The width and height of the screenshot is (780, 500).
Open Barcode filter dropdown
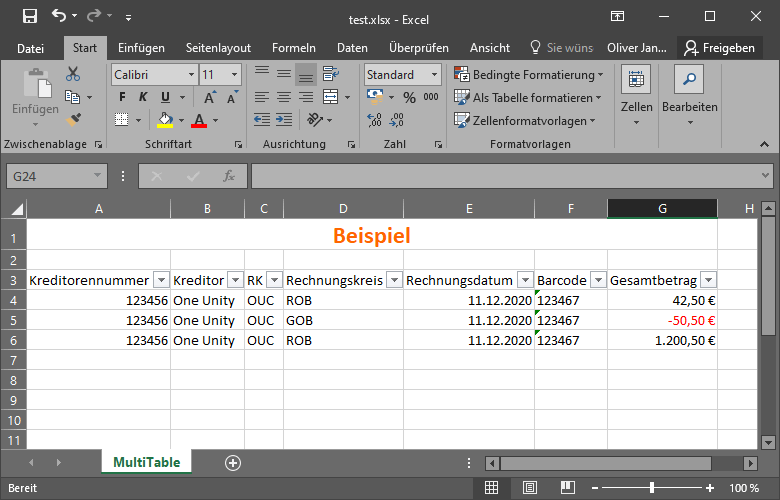[x=598, y=281]
